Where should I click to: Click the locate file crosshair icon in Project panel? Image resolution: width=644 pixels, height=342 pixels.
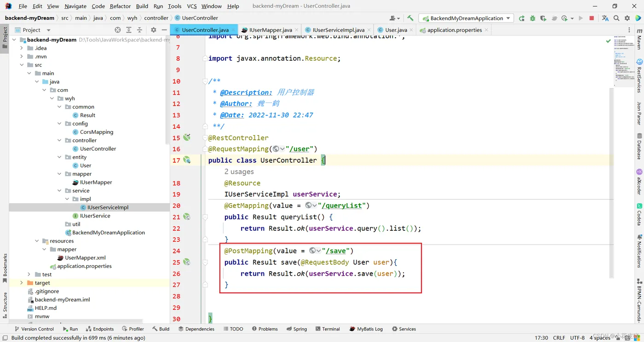[118, 30]
